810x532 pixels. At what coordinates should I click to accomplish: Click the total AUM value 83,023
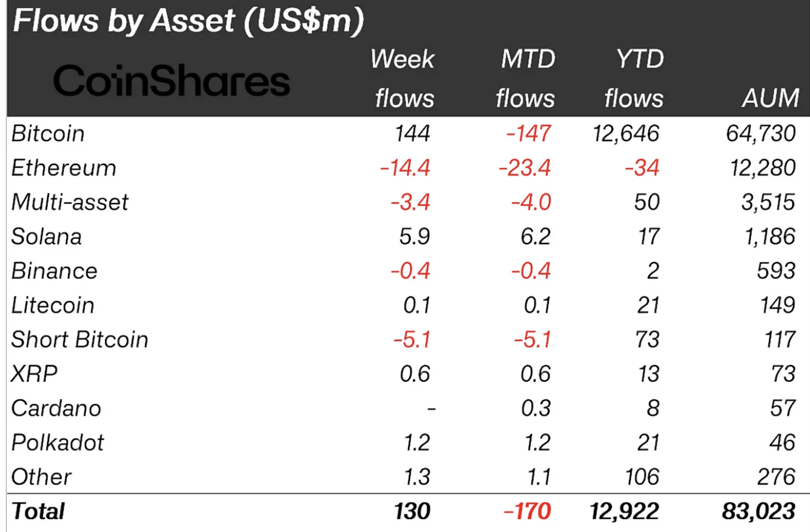click(x=758, y=511)
